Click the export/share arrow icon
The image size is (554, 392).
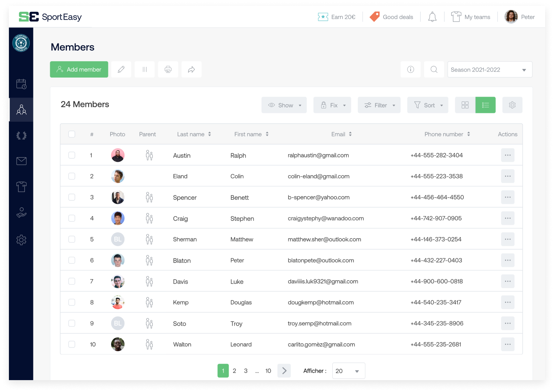click(x=191, y=69)
